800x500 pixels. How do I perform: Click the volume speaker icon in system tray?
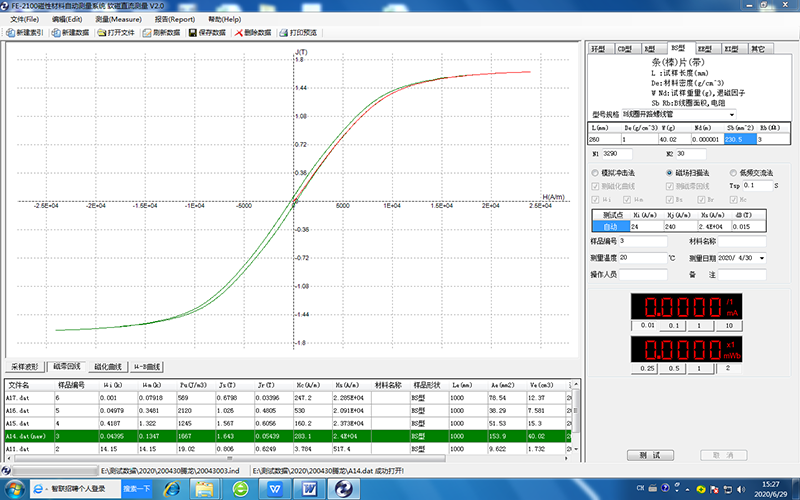click(x=741, y=489)
